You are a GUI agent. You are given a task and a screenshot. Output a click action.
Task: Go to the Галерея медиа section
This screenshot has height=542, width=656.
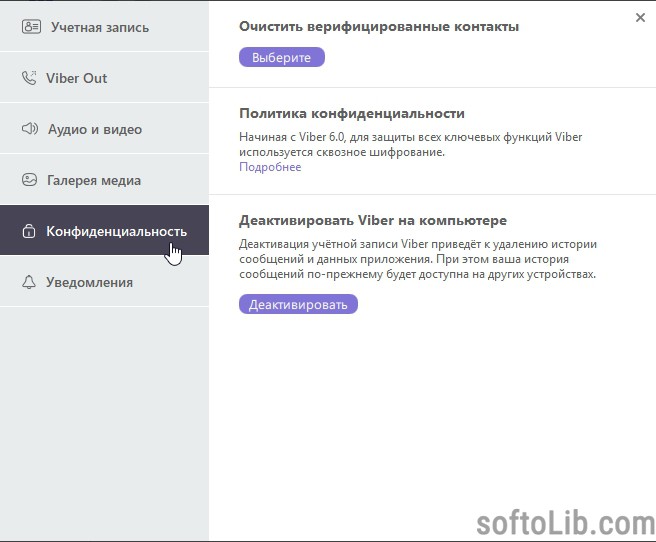pos(104,180)
